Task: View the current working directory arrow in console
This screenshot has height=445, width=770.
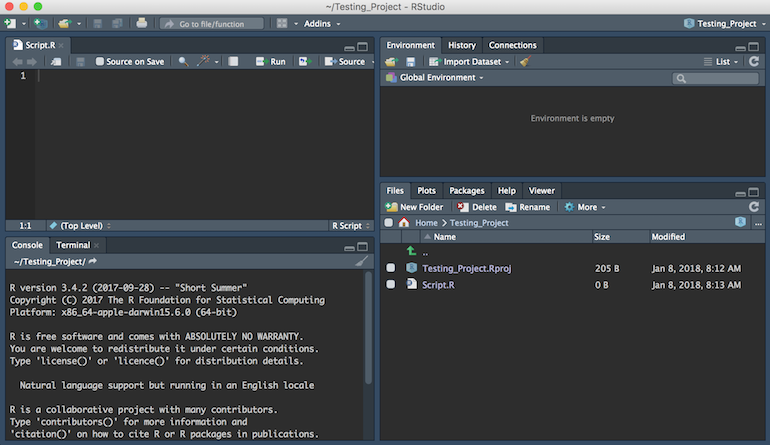Action: (x=92, y=261)
